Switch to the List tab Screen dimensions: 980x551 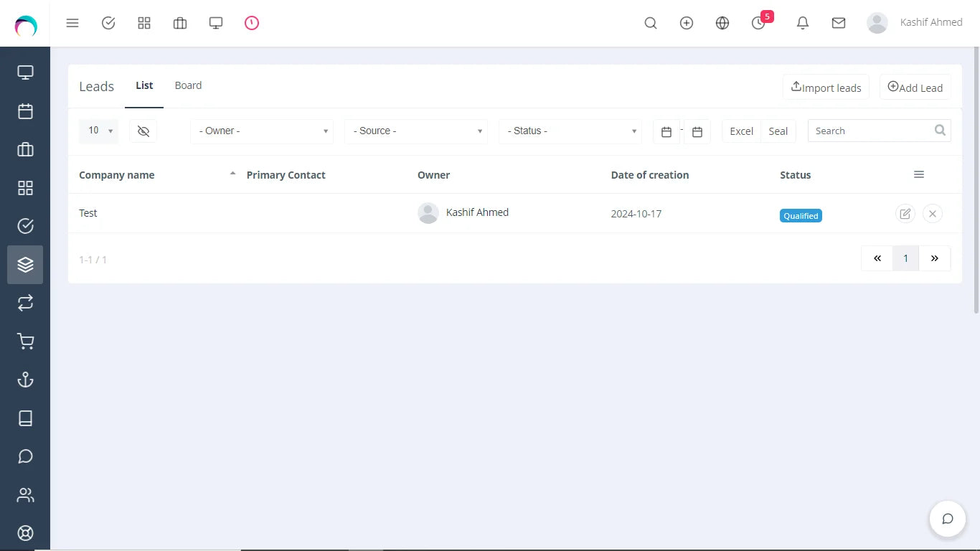click(144, 85)
